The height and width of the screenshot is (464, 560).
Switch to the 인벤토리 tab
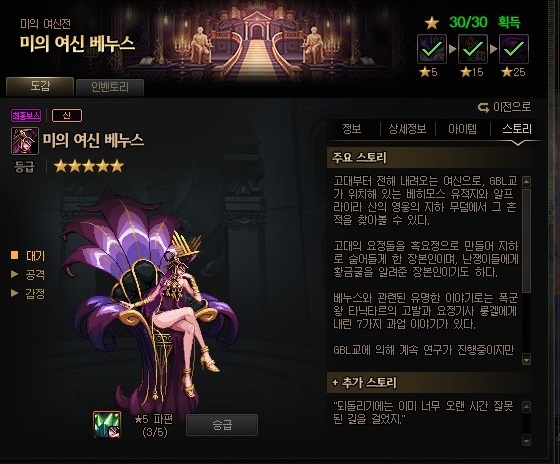110,87
